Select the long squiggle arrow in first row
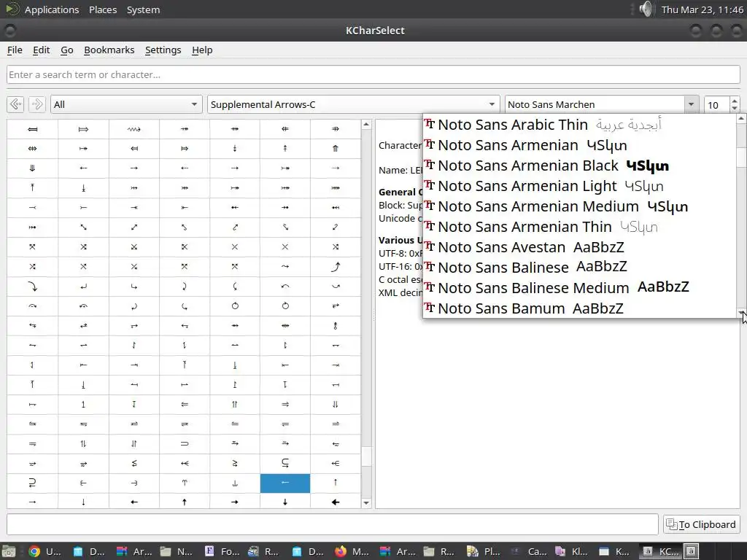The height and width of the screenshot is (560, 747). (134, 129)
